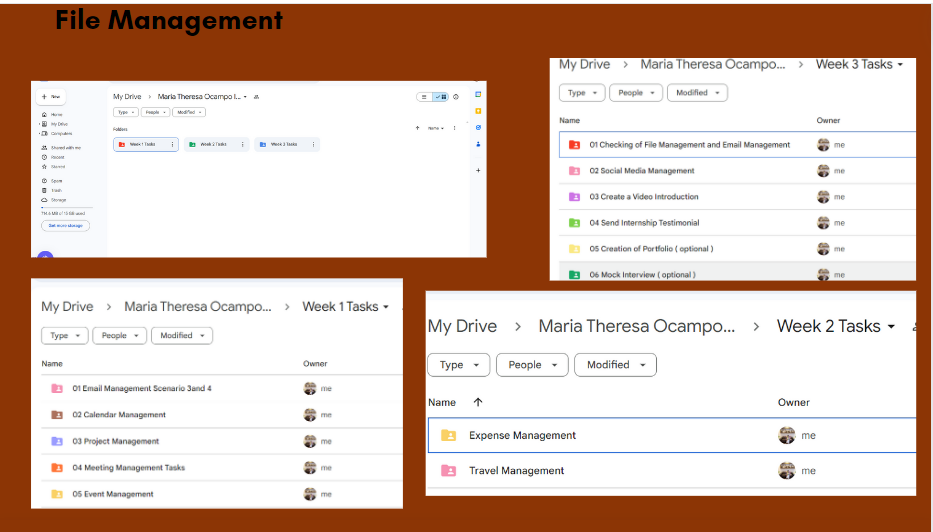The height and width of the screenshot is (532, 933).
Task: Open Storage in the Drive sidebar
Action: pyautogui.click(x=54, y=200)
